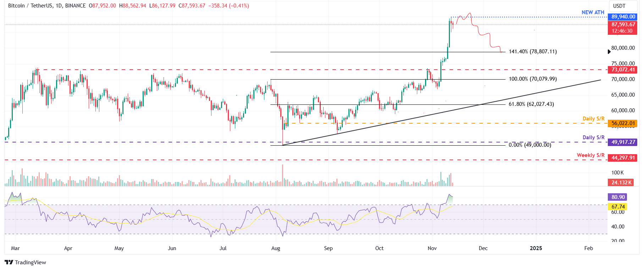This screenshot has width=644, height=270.
Task: Click the orange 56,022.01 price tag
Action: tap(623, 123)
